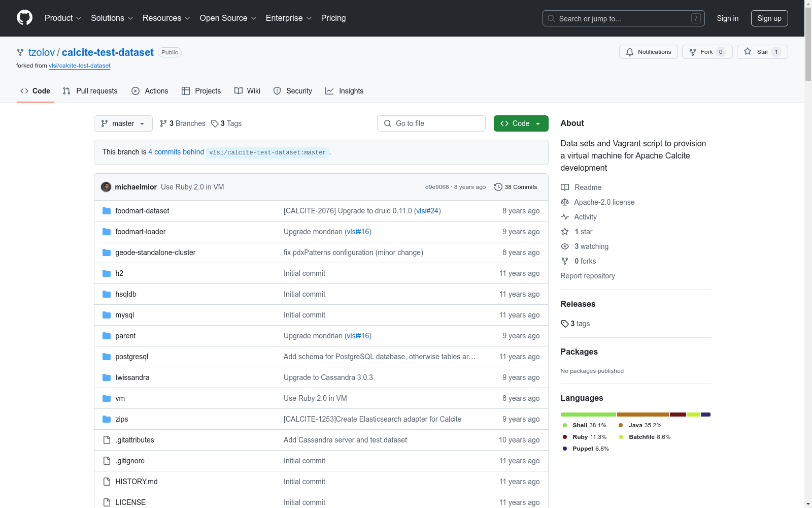Focus the Go to file input

tap(431, 123)
